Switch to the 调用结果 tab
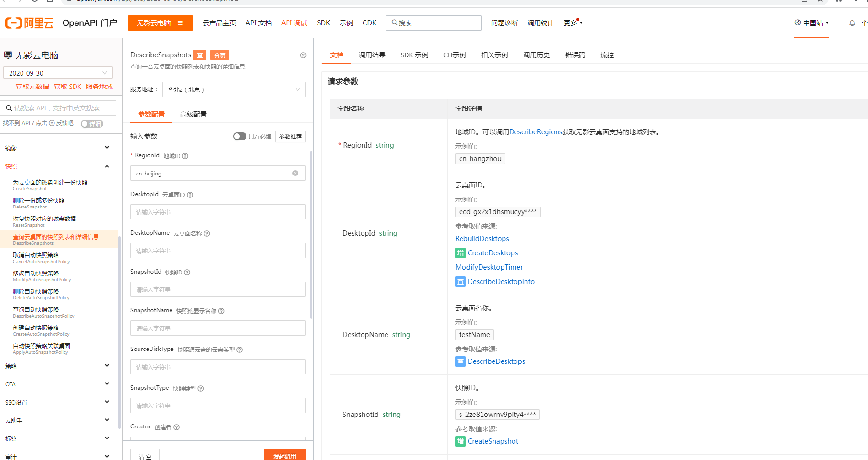The width and height of the screenshot is (868, 460). (372, 55)
